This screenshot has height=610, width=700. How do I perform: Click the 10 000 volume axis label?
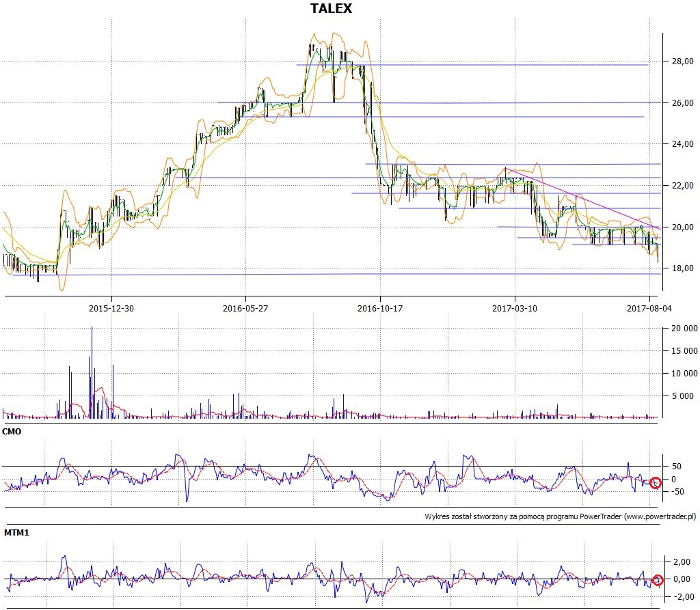coord(684,373)
